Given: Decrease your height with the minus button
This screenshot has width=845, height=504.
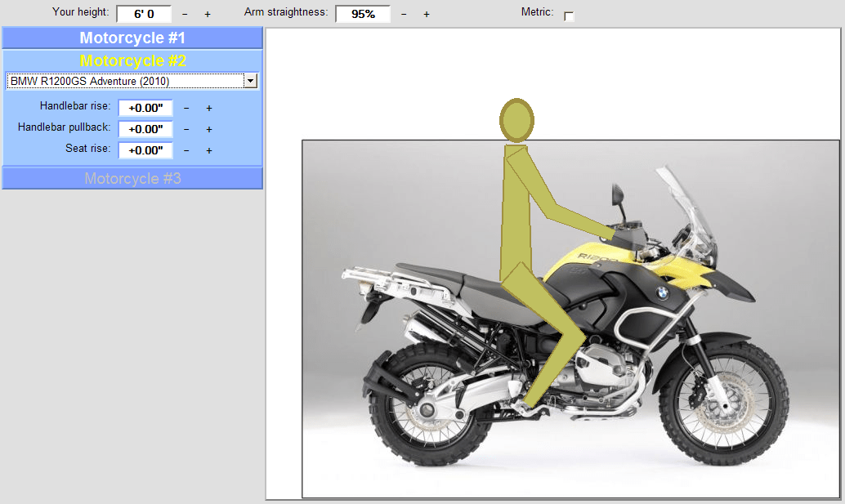Looking at the screenshot, I should click(x=185, y=14).
